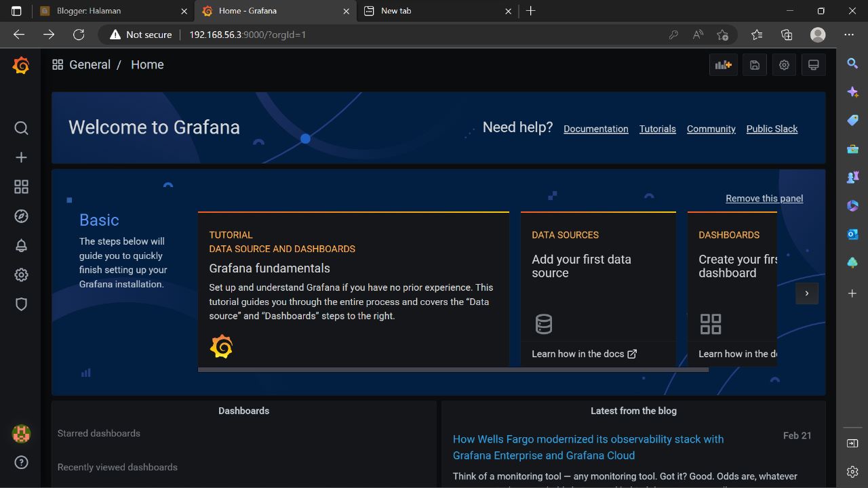Open the Community link
The width and height of the screenshot is (868, 488).
[x=711, y=129]
